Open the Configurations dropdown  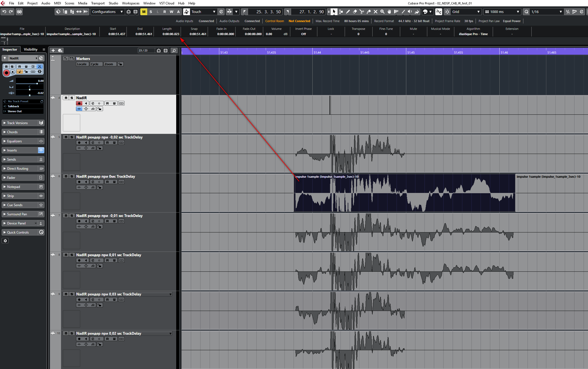coord(107,12)
